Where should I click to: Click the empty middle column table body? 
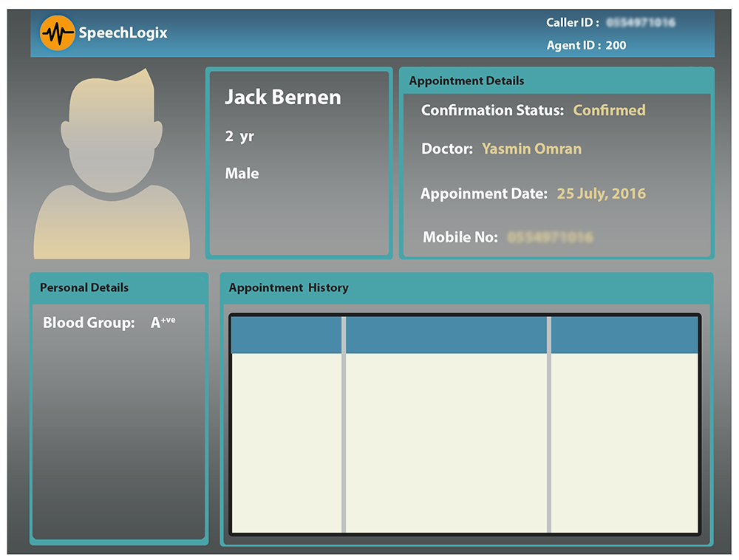[446, 442]
